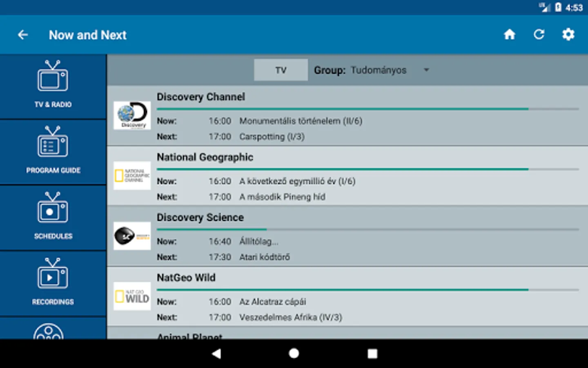Open National Geographic title

click(205, 157)
